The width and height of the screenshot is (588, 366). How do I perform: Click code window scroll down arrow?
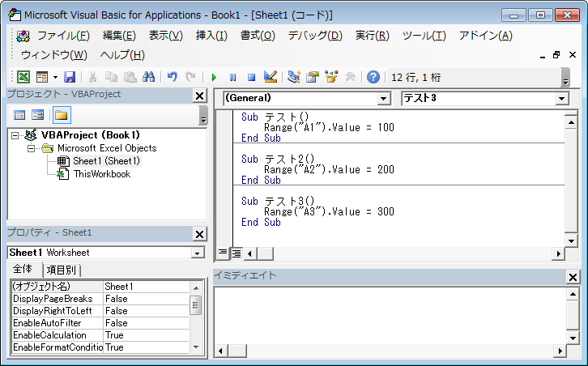[571, 240]
